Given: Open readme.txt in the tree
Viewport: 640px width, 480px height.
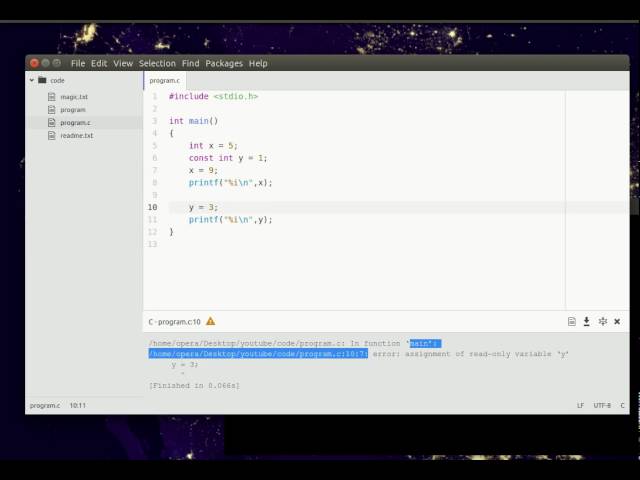Looking at the screenshot, I should [77, 136].
